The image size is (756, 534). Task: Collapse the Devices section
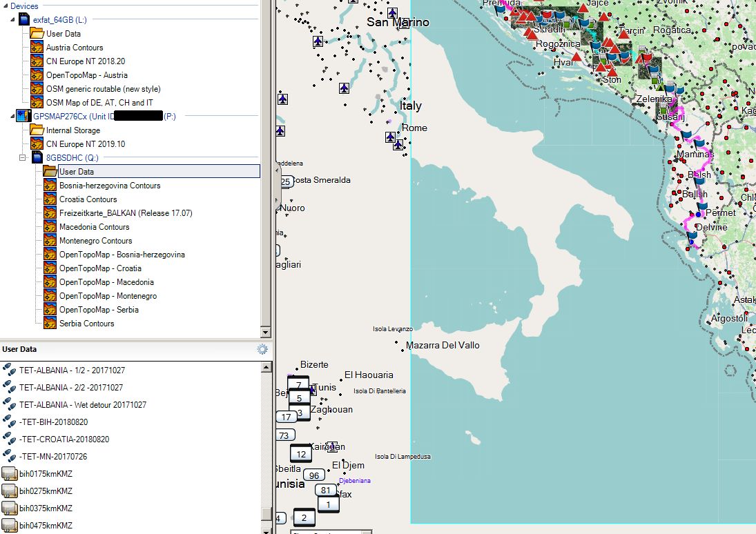tap(5, 6)
